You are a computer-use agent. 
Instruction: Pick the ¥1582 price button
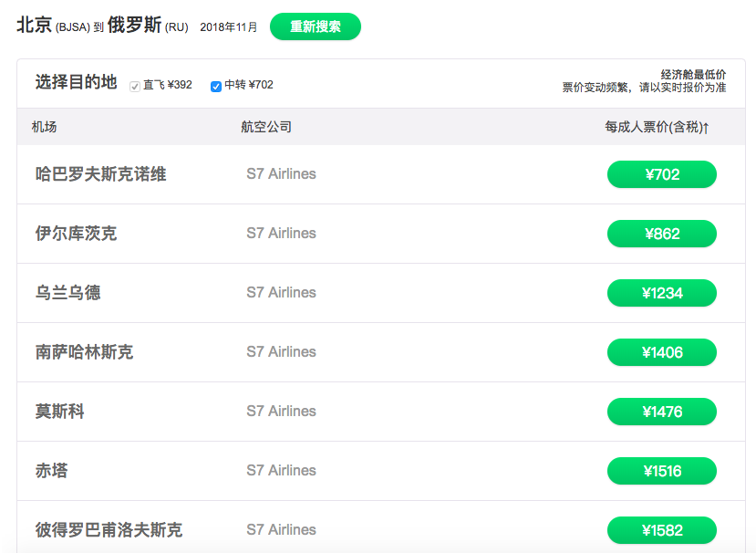click(x=662, y=530)
